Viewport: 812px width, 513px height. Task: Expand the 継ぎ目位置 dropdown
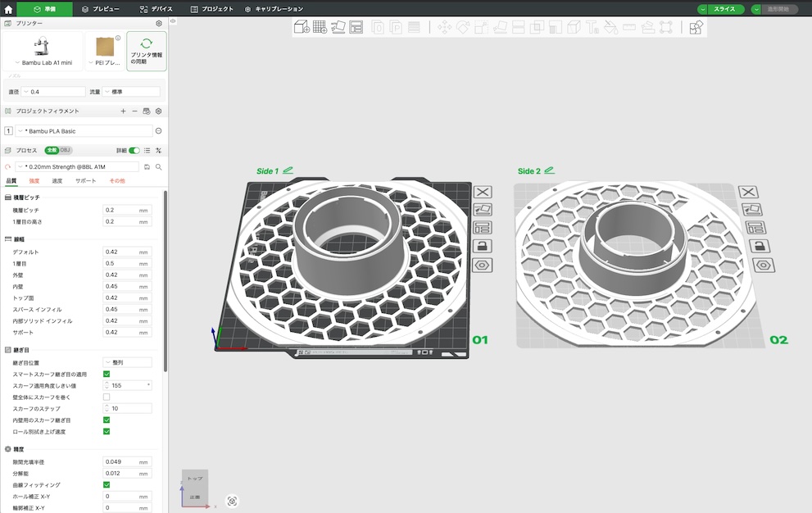click(127, 362)
